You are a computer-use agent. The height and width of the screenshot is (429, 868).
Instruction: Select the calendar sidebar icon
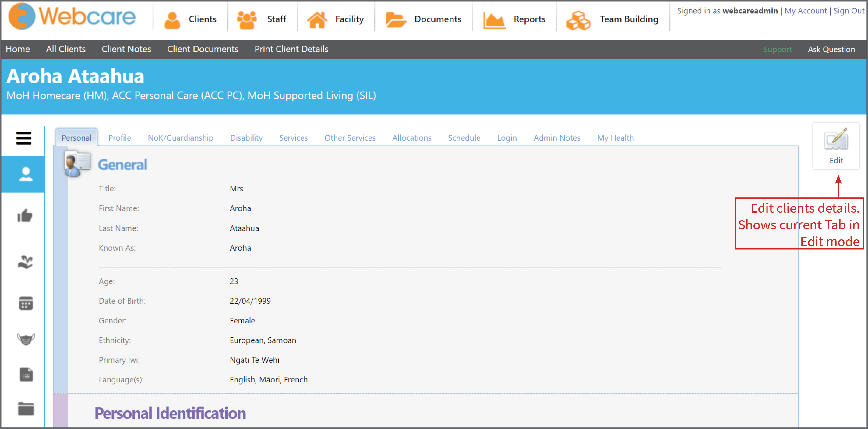tap(26, 303)
